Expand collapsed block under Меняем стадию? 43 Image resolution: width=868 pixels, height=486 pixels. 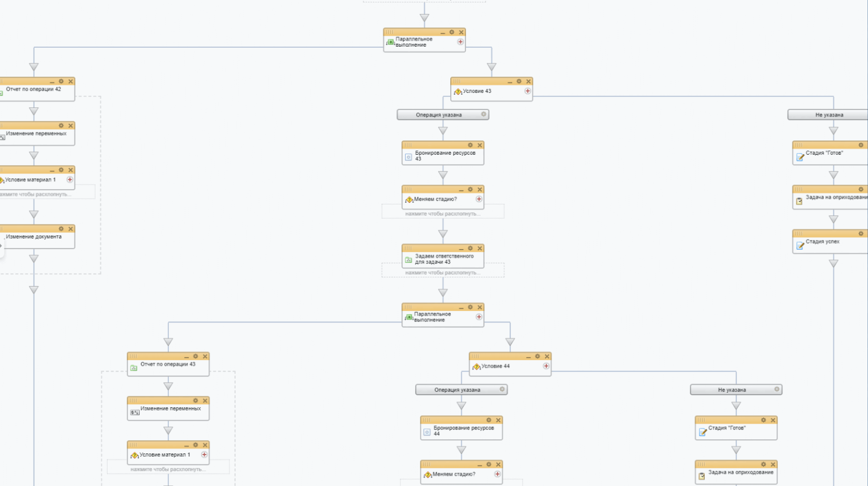click(x=443, y=214)
